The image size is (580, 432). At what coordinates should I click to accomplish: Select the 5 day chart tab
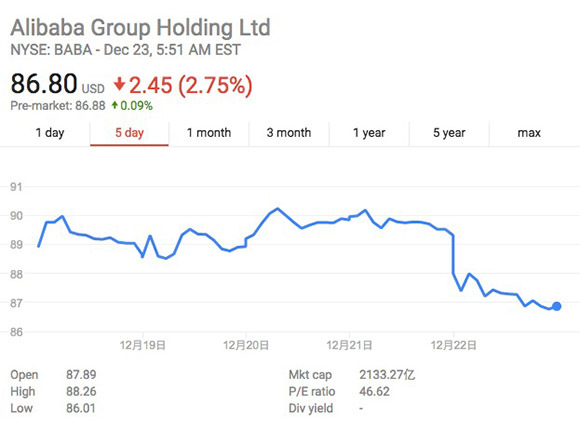tap(129, 133)
